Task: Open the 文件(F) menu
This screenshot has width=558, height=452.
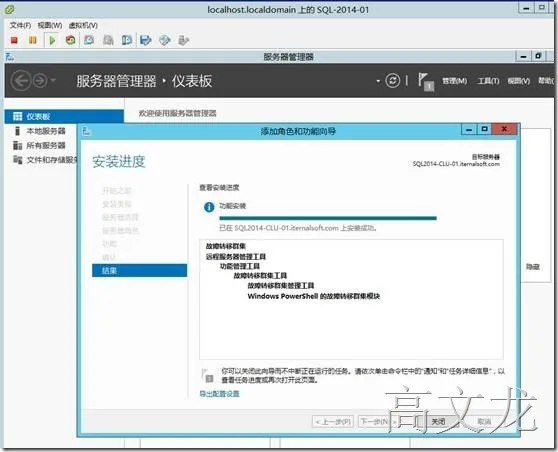Action: coord(20,25)
